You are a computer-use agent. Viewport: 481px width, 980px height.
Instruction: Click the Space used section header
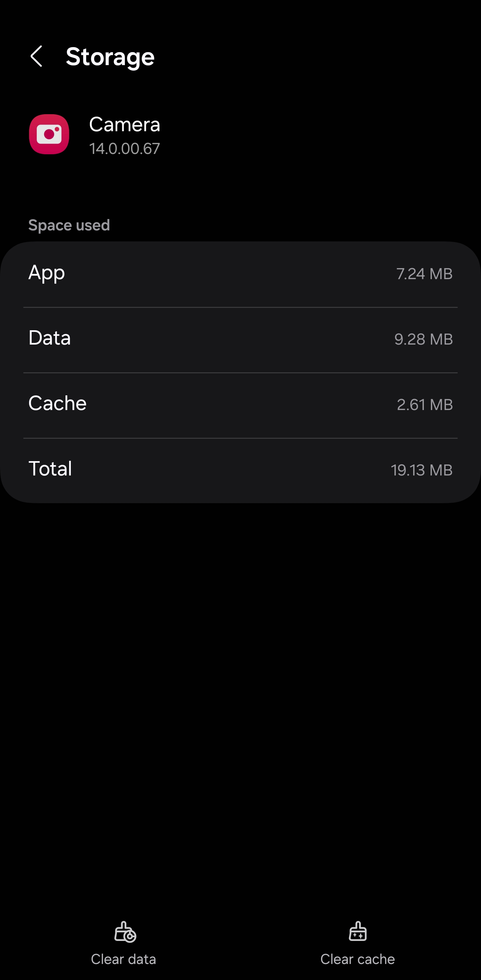click(x=69, y=225)
